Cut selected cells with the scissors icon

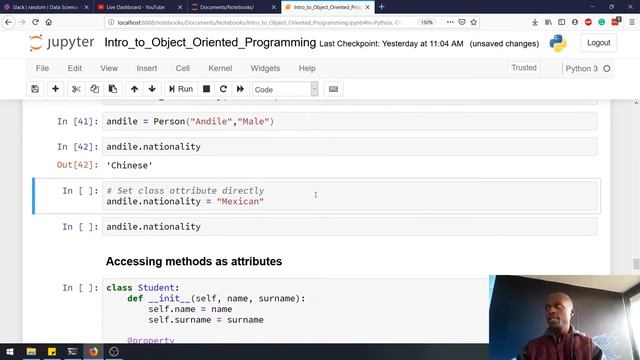pos(76,89)
